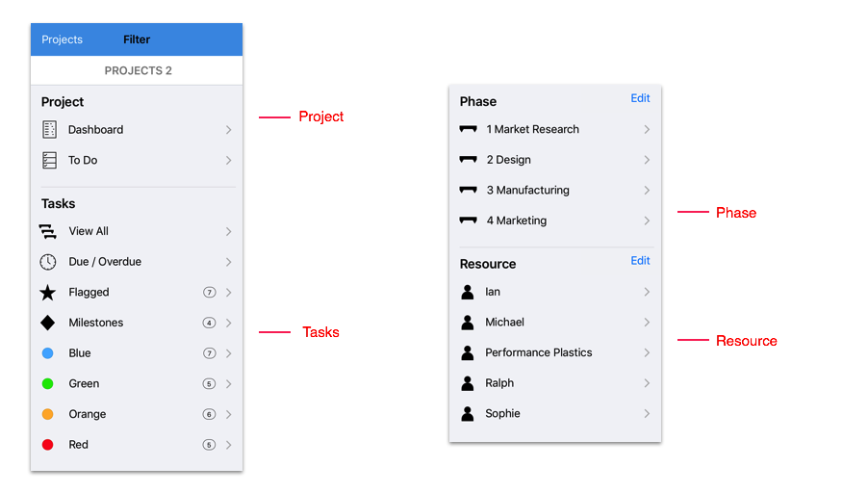Open the 2 Design phase chevron
Viewport: 868px width, 493px height.
pos(647,160)
